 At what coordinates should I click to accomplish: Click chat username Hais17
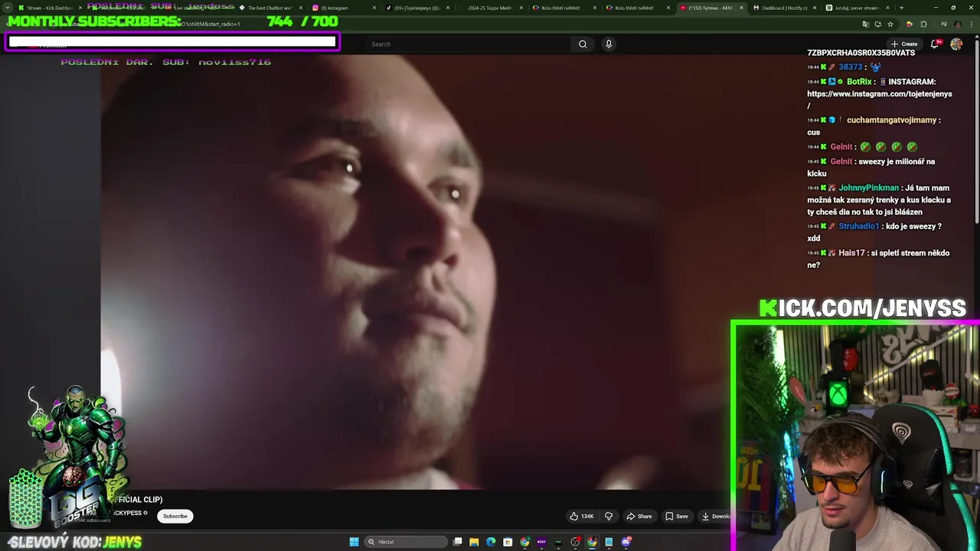[x=851, y=253]
